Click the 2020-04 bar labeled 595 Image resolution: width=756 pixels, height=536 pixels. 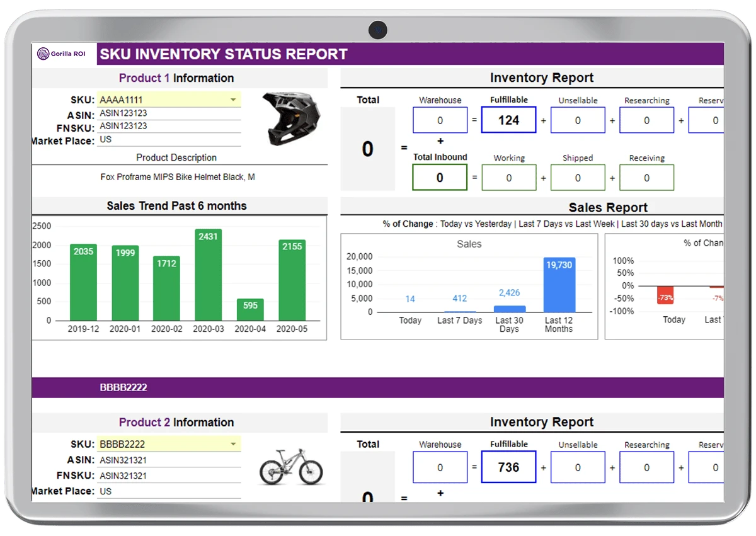point(250,309)
